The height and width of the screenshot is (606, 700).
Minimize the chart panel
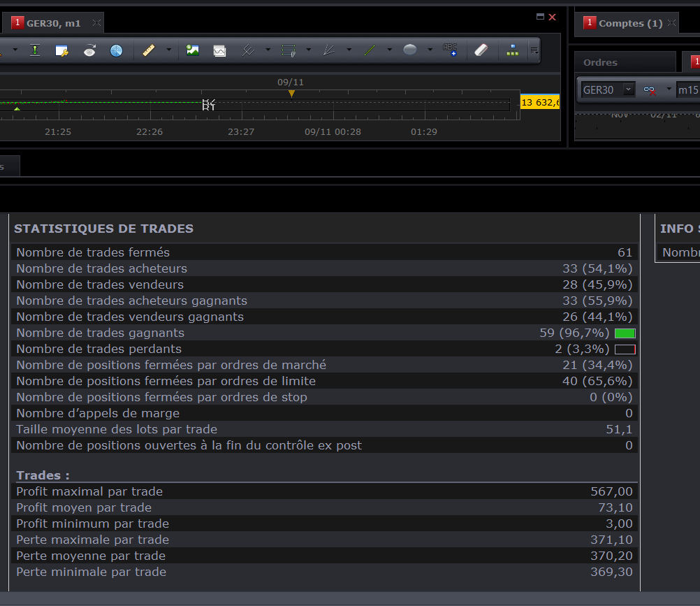pos(540,17)
